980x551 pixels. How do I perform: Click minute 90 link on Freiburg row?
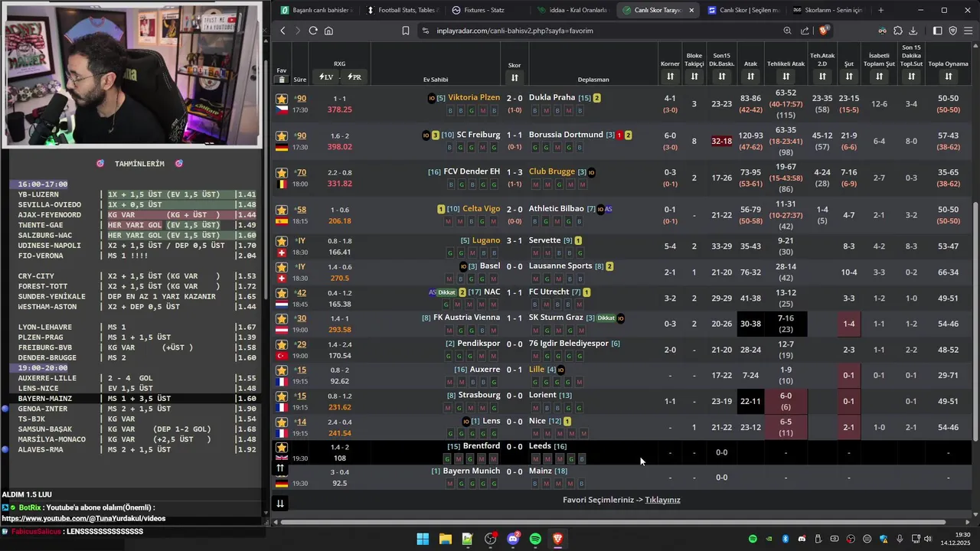coord(301,135)
